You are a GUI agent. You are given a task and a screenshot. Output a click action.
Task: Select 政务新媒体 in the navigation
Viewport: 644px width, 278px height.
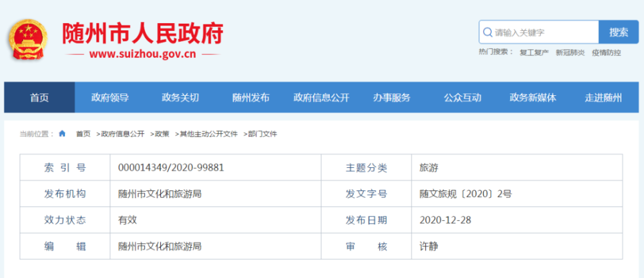click(x=533, y=98)
